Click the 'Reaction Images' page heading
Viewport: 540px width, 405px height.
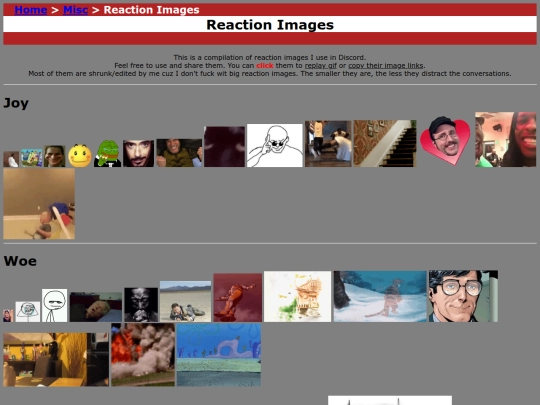[x=270, y=25]
